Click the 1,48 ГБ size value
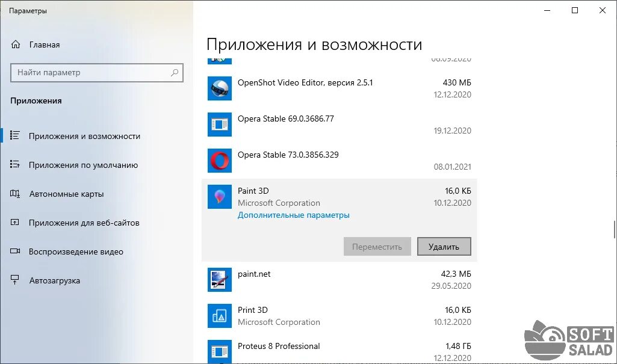Viewport: 617px width, 364px height. click(458, 346)
